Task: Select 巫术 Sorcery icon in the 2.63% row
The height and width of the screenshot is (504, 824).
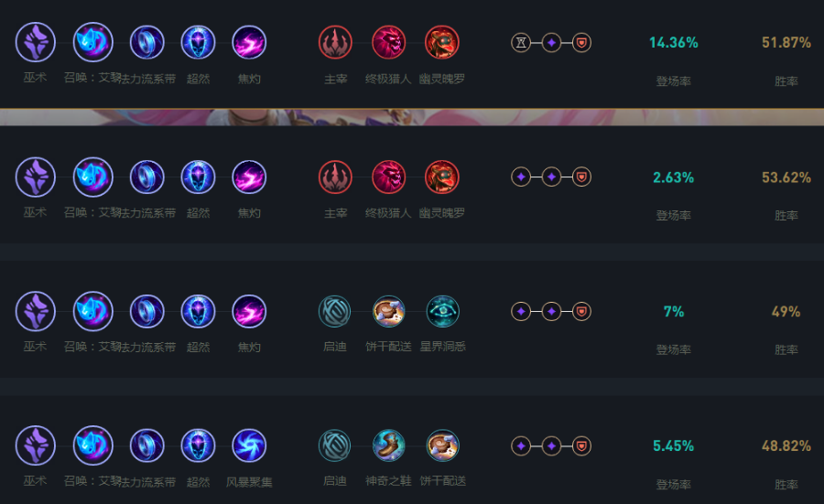Action: (36, 177)
